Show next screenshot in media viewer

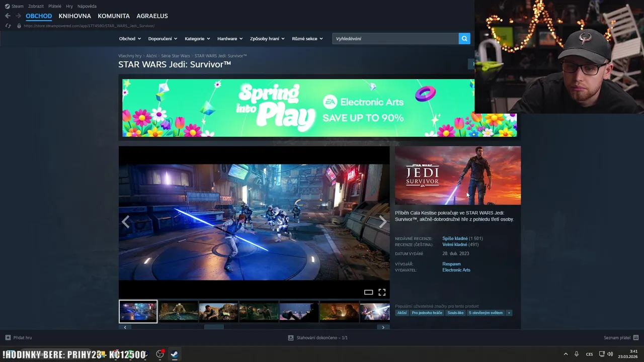(382, 222)
